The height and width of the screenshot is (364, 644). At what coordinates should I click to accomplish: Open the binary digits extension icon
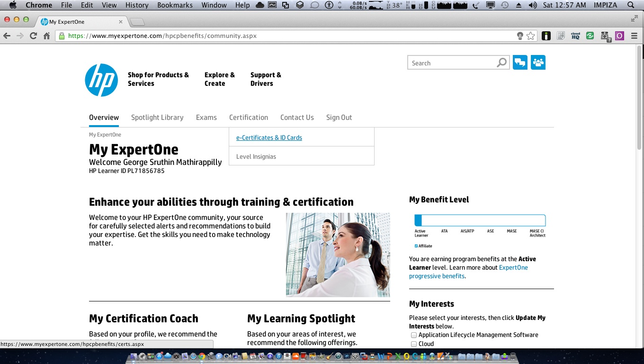pos(561,36)
